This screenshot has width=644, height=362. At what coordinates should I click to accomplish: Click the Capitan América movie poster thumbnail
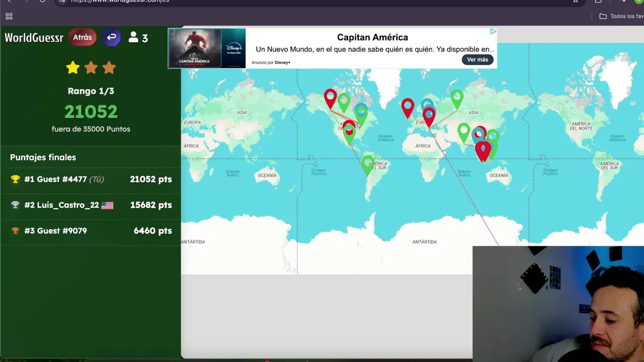195,48
